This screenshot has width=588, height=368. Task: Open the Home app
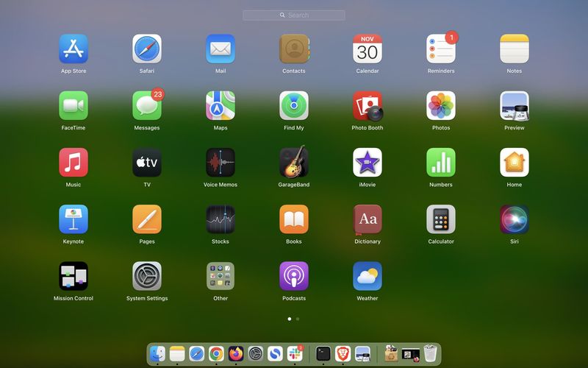[x=514, y=162]
